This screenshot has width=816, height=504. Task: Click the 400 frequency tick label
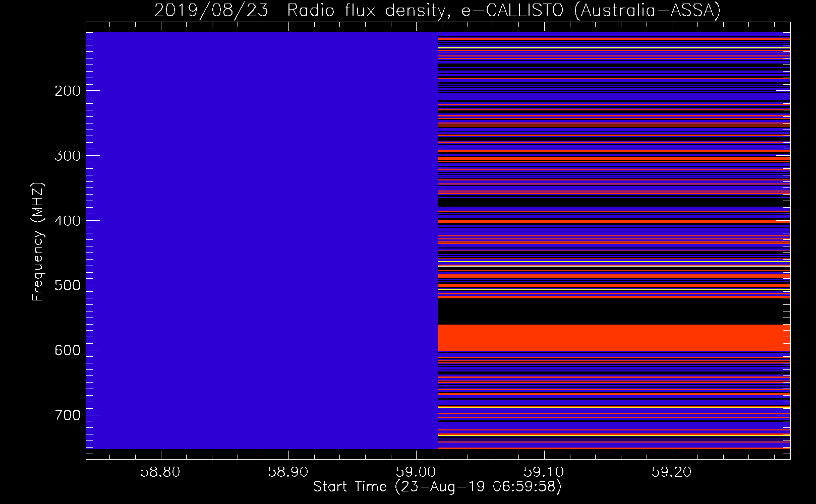click(x=68, y=221)
